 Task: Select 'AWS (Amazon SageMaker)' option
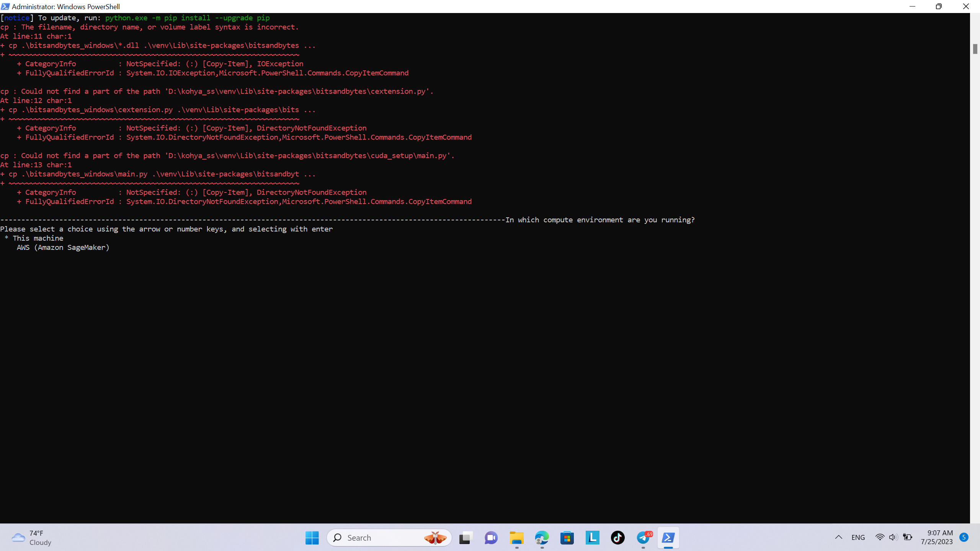coord(63,248)
